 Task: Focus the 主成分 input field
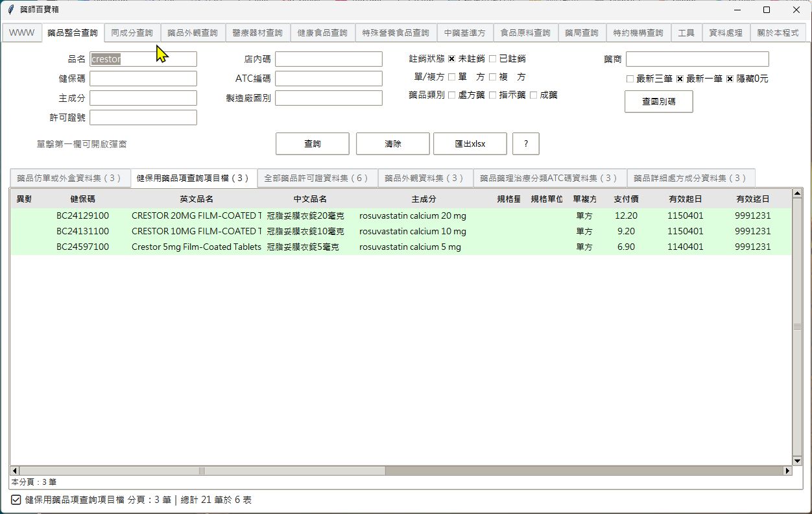tap(143, 98)
